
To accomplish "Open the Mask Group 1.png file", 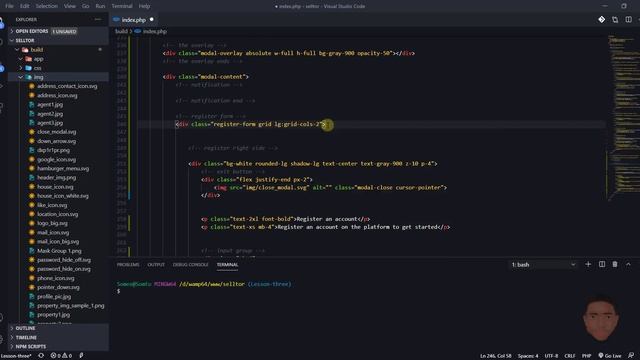I will (59, 251).
